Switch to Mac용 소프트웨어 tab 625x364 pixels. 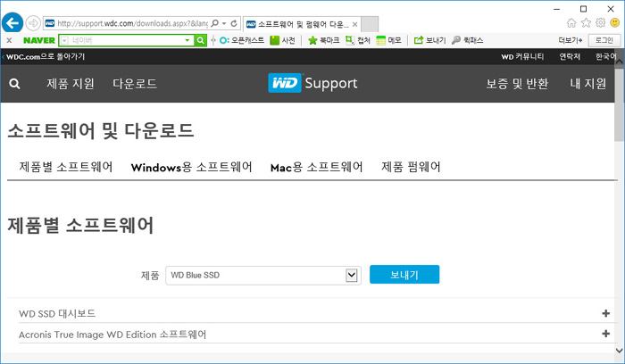[316, 167]
